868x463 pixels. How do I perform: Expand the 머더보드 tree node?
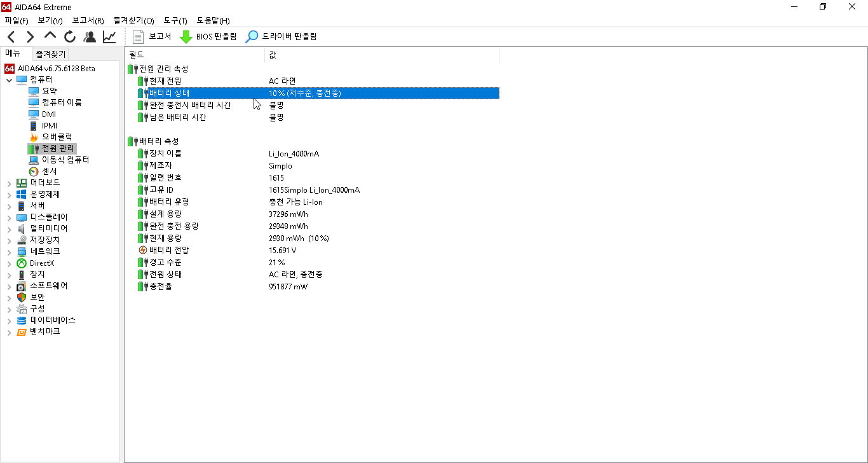[x=9, y=183]
